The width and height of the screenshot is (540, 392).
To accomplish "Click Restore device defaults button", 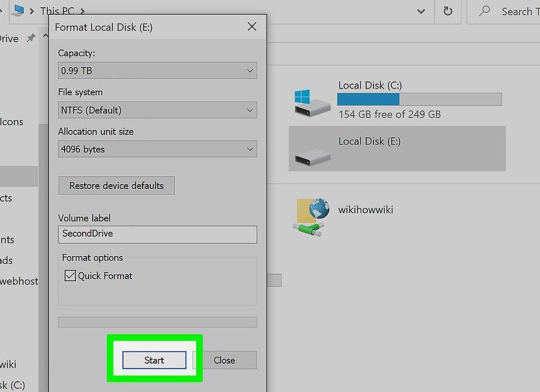I will click(116, 185).
